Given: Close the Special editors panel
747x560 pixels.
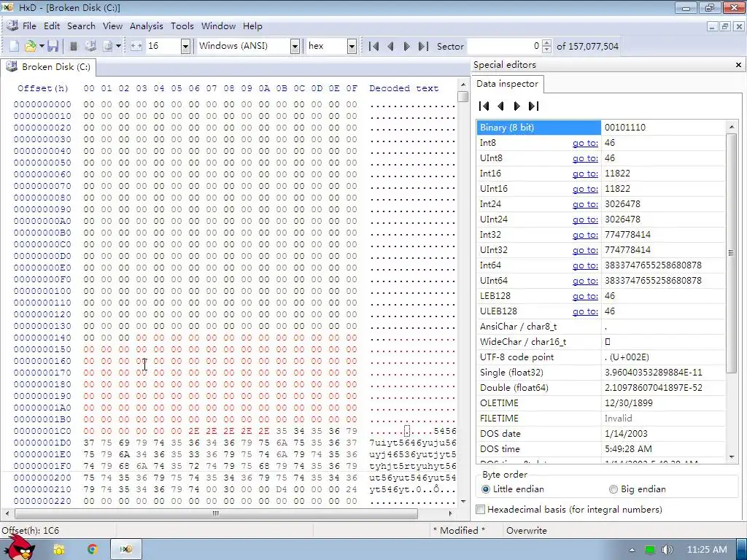Looking at the screenshot, I should click(738, 65).
